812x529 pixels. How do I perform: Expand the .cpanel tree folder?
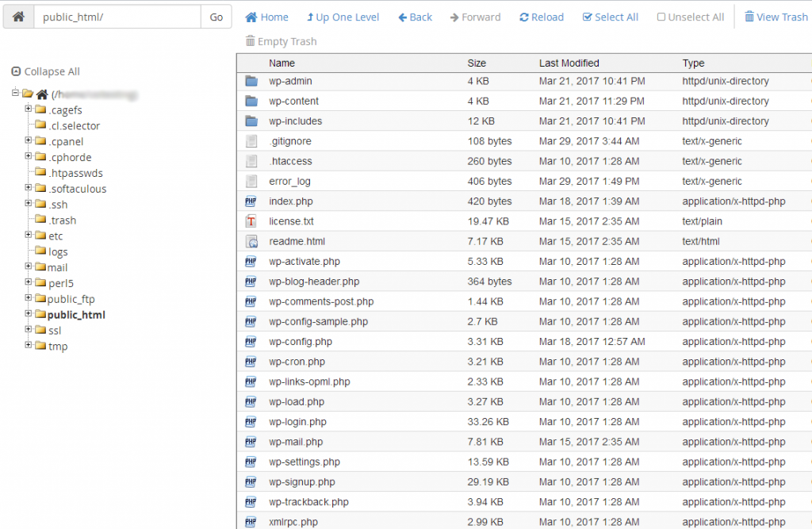pos(29,140)
